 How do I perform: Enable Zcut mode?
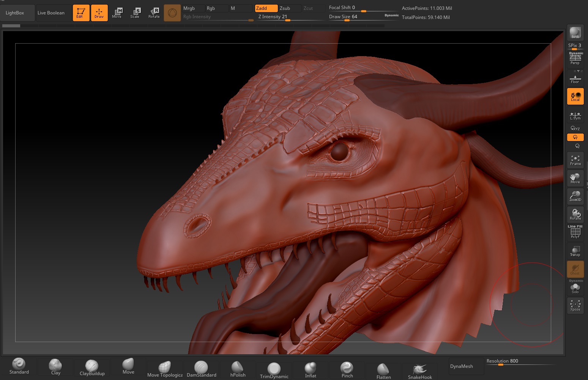tap(313, 8)
